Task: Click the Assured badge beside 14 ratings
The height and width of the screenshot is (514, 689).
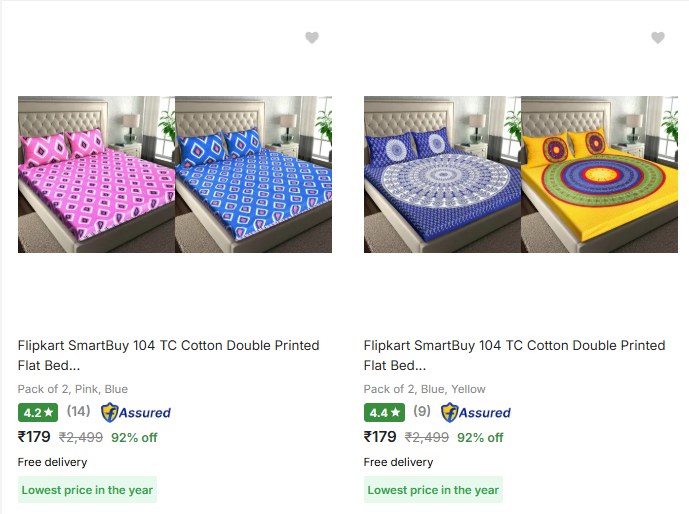Action: [x=136, y=412]
